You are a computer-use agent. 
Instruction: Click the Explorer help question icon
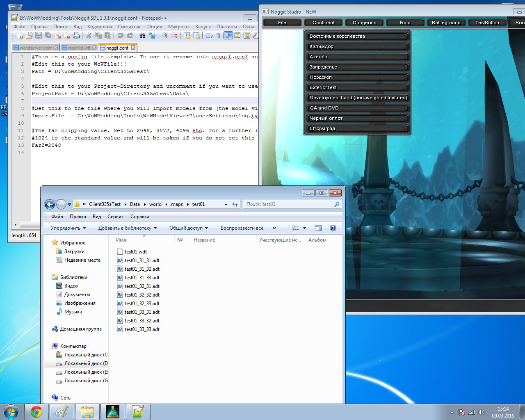click(x=333, y=228)
